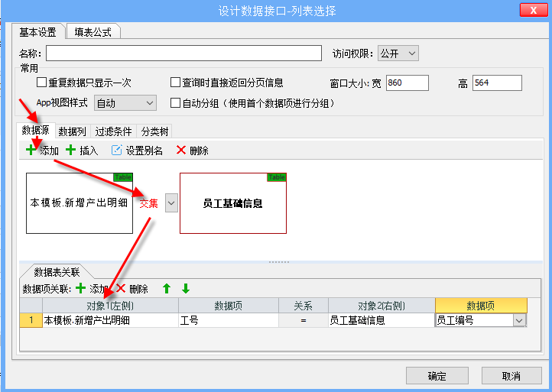Click the 员工基础信息 cell in row 1
The width and height of the screenshot is (552, 392).
[x=382, y=320]
